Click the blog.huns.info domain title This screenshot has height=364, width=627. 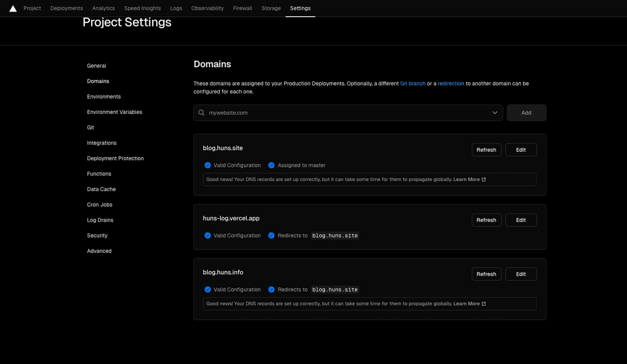tap(223, 272)
